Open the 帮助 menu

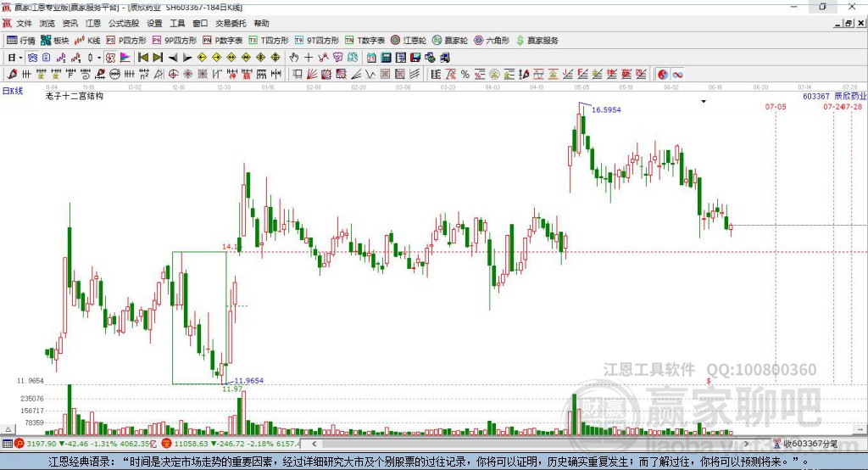coord(261,23)
